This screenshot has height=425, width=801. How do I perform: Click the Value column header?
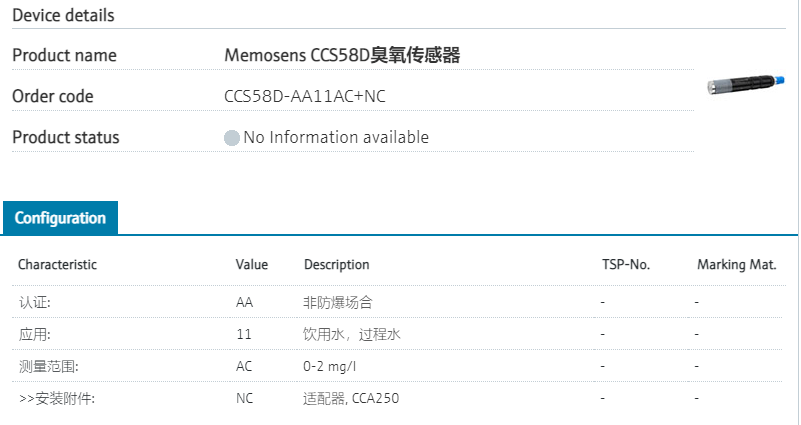click(x=252, y=265)
